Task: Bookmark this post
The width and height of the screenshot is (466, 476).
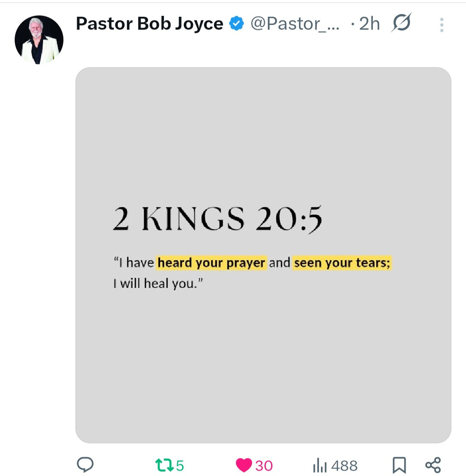Action: pos(399,465)
